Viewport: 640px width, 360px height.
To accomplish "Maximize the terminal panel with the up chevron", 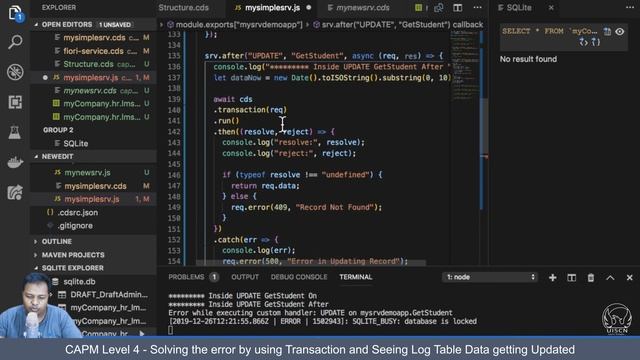I will pos(610,278).
